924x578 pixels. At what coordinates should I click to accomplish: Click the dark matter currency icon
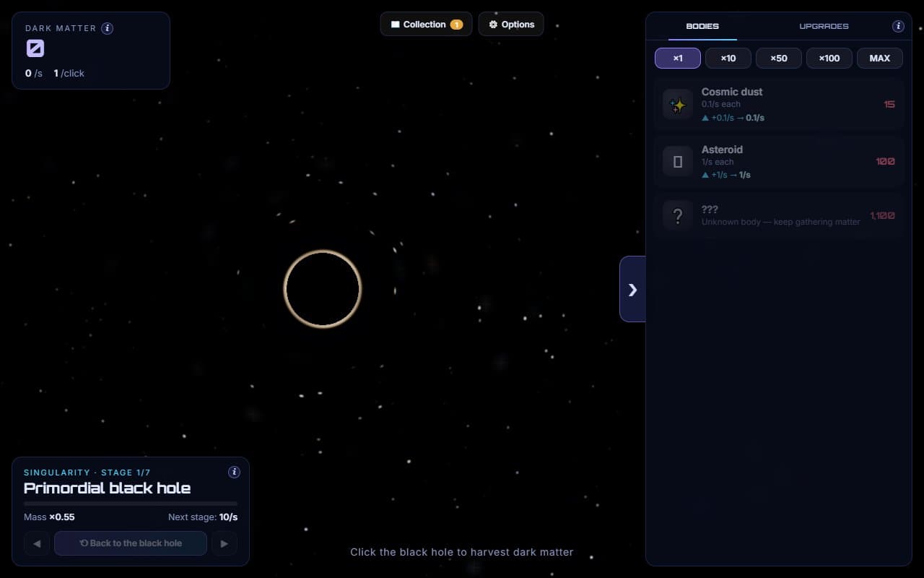coord(35,48)
